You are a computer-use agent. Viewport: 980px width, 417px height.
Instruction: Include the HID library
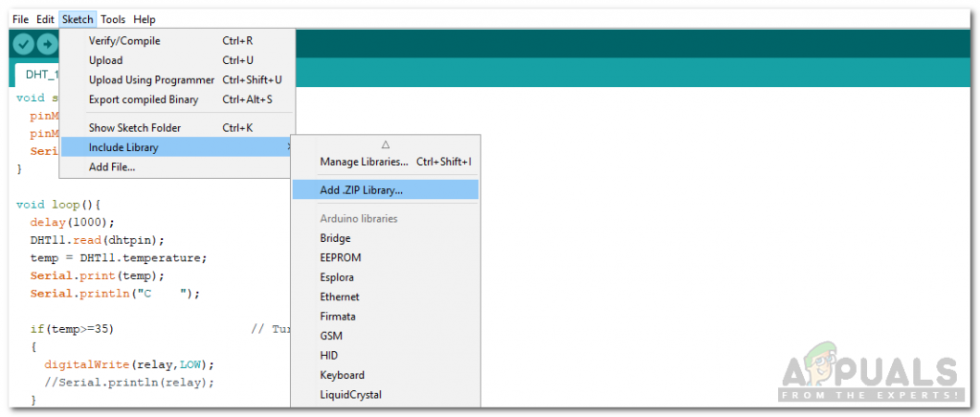click(x=386, y=356)
